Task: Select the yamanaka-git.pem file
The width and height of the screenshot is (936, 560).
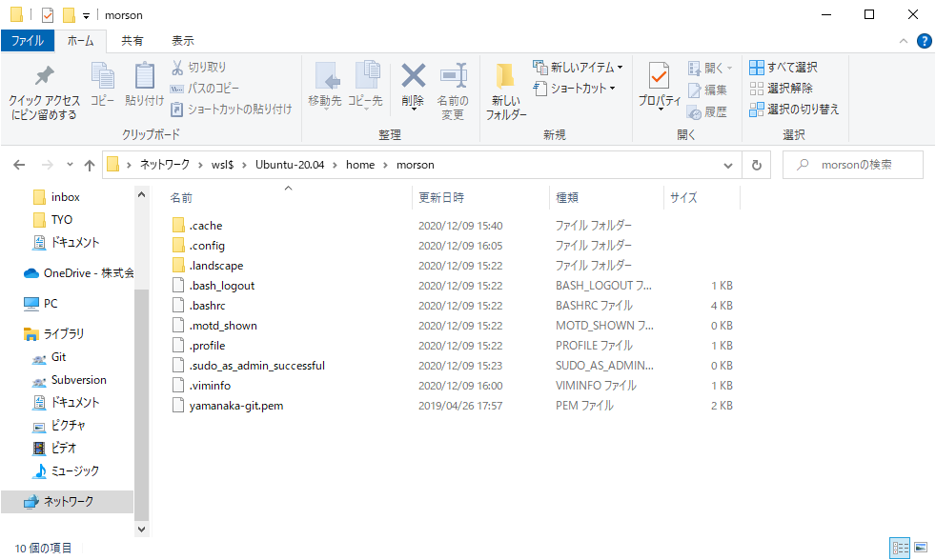Action: pos(235,406)
